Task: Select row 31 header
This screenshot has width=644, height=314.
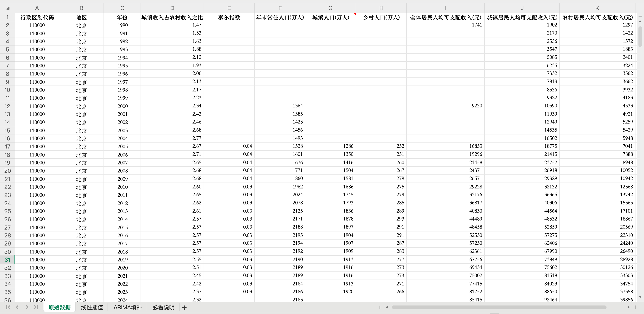Action: tap(7, 260)
